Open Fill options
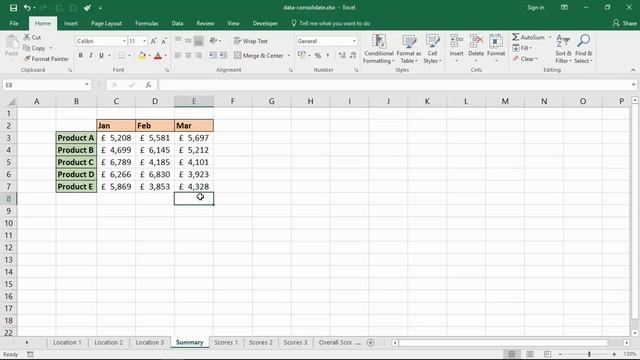Viewport: 640px width, 360px height. click(522, 48)
